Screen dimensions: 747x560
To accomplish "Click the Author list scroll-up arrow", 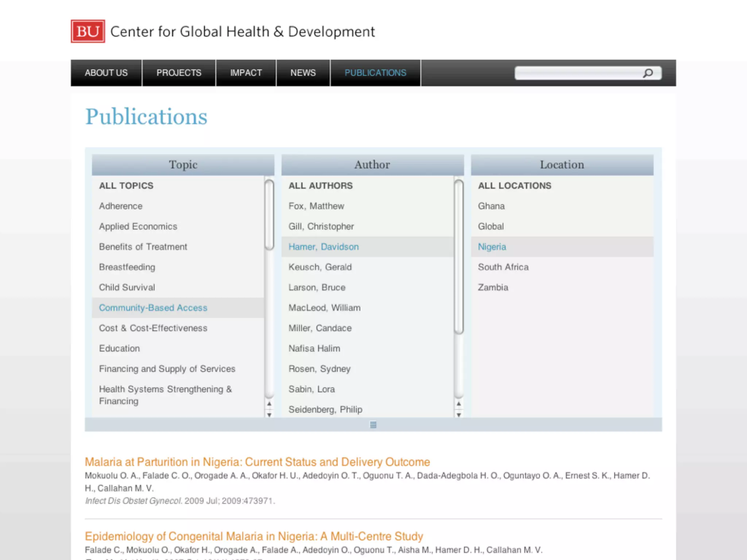I will point(459,404).
